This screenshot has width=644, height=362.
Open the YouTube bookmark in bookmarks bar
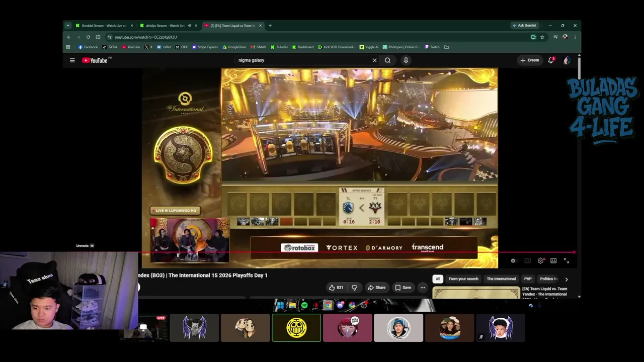(131, 47)
